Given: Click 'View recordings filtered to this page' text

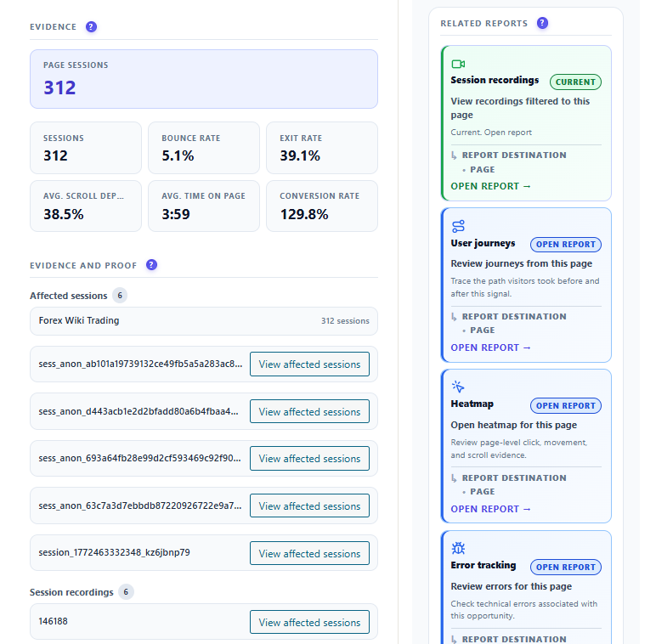Looking at the screenshot, I should 520,108.
